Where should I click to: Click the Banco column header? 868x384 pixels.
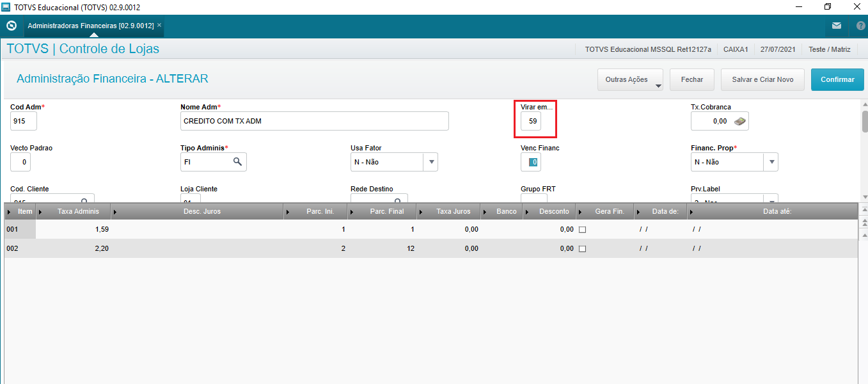tap(501, 211)
